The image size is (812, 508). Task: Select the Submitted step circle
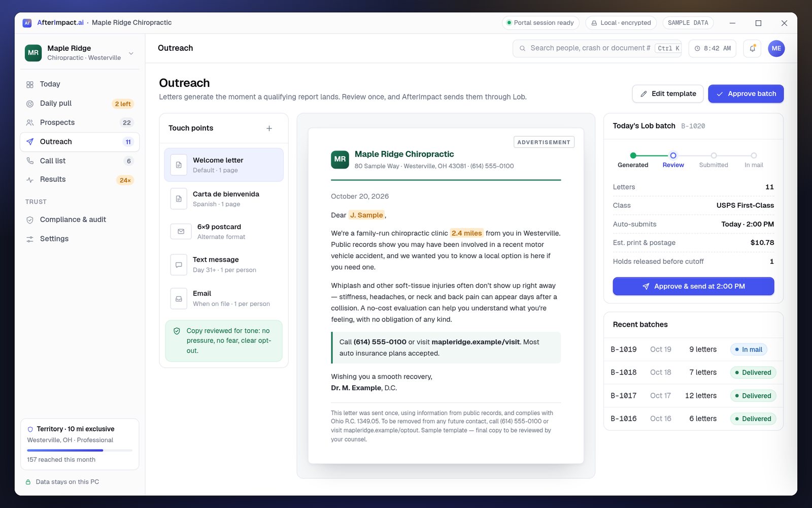pos(714,156)
